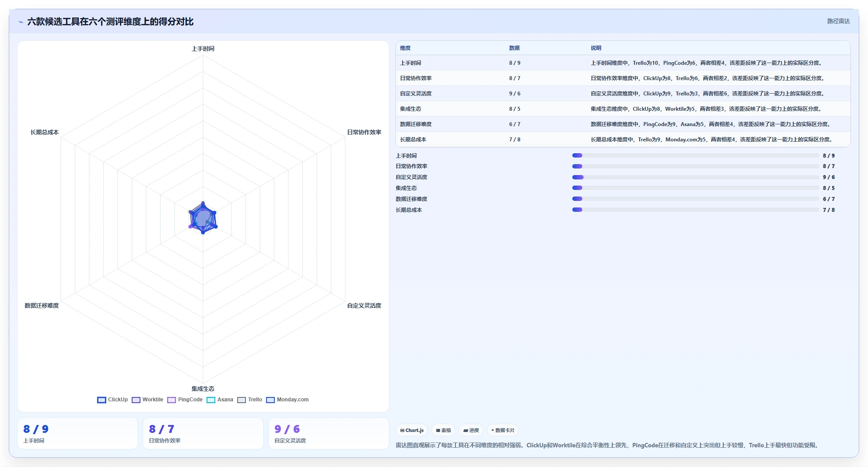This screenshot has width=868, height=467.
Task: Toggle the Worktile dataset in the legend
Action: 147,400
